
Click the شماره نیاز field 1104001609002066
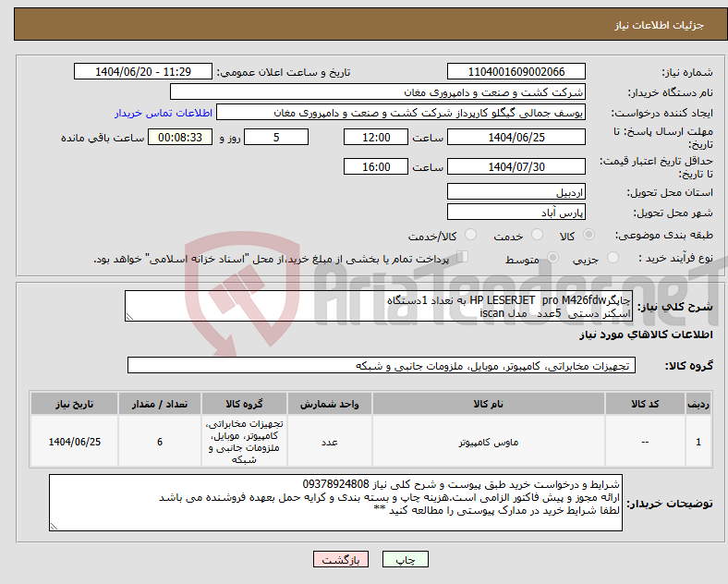pyautogui.click(x=516, y=71)
